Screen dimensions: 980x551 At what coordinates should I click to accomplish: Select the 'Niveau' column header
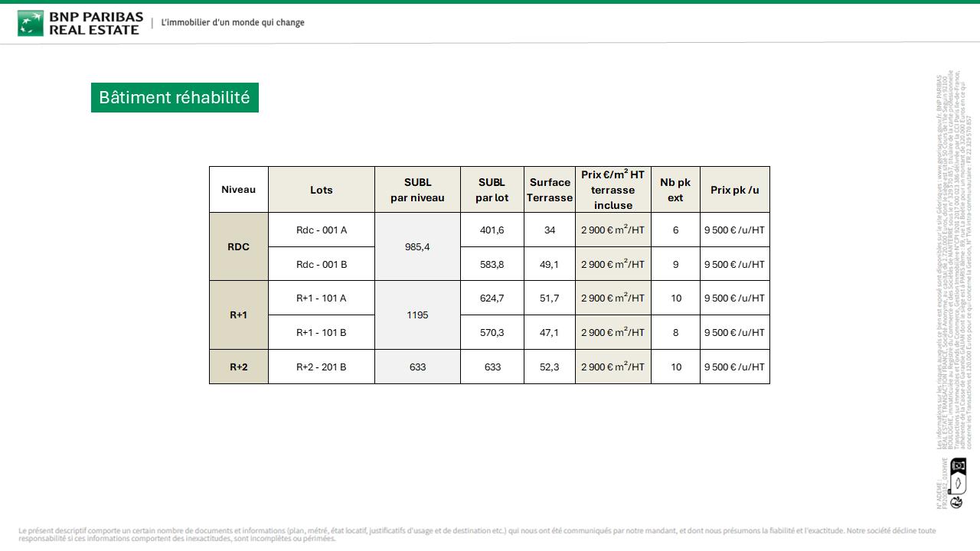pyautogui.click(x=239, y=190)
